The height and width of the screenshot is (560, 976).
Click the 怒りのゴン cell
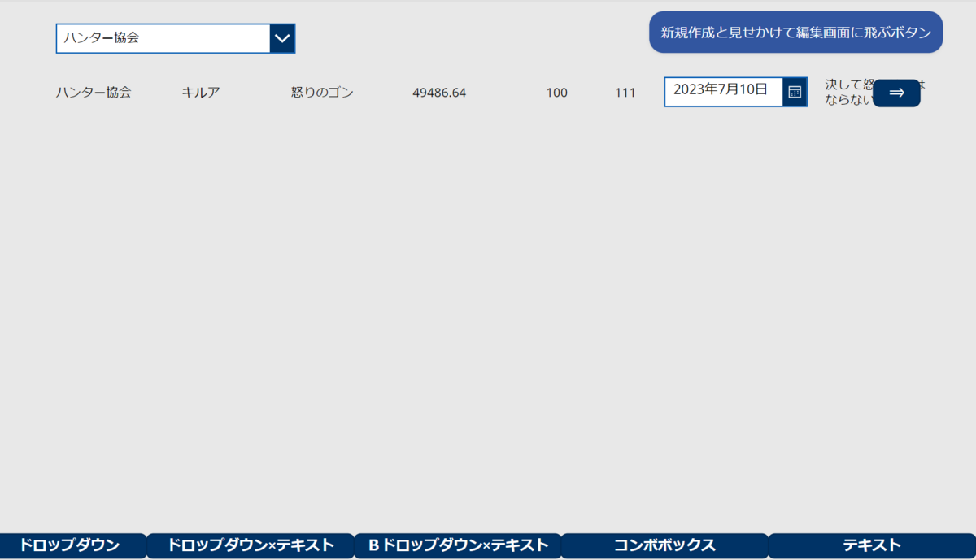[x=322, y=93]
